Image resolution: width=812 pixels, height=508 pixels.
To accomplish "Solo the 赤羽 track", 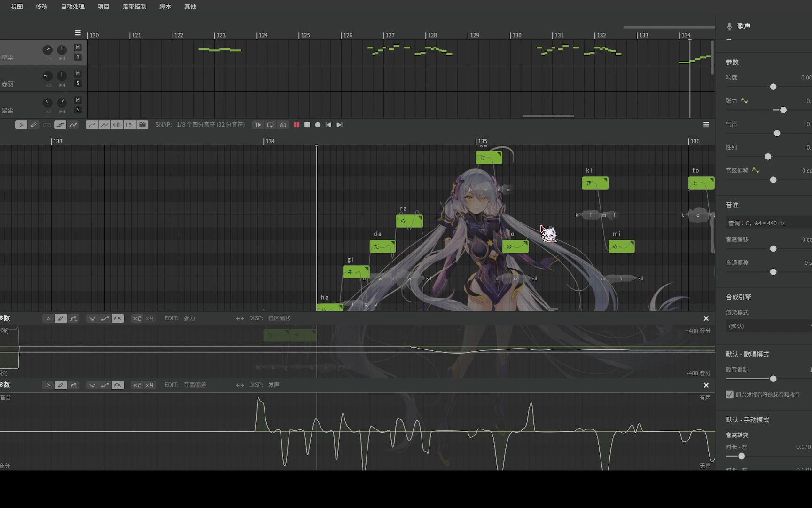I will click(78, 83).
